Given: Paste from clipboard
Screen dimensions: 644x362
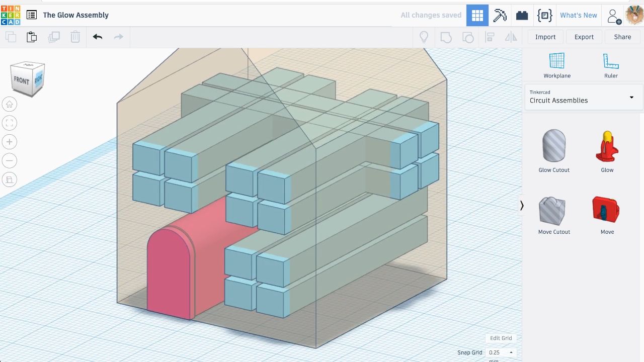Looking at the screenshot, I should tap(32, 37).
